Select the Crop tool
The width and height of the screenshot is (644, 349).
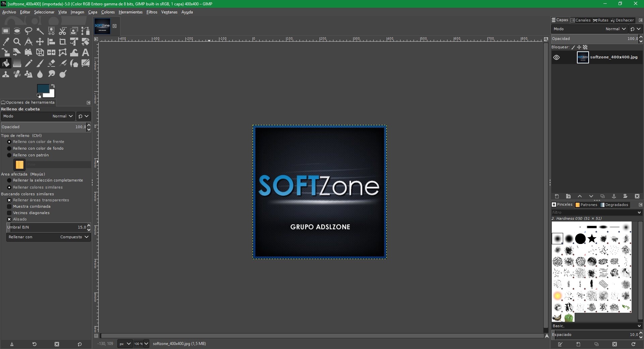[63, 42]
